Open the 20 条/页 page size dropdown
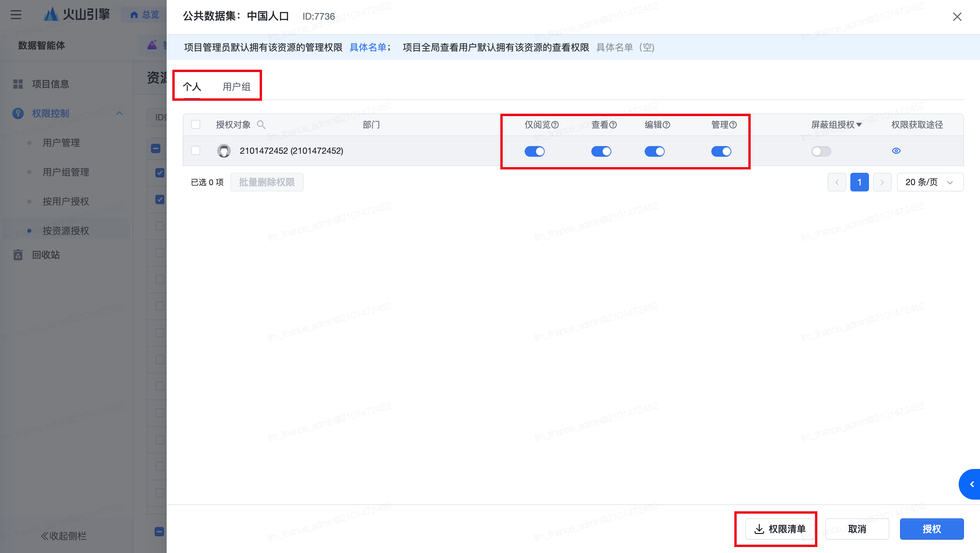 tap(930, 182)
